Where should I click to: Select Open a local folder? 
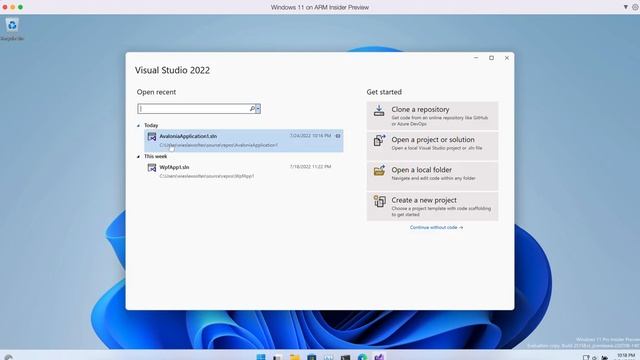[x=432, y=176]
